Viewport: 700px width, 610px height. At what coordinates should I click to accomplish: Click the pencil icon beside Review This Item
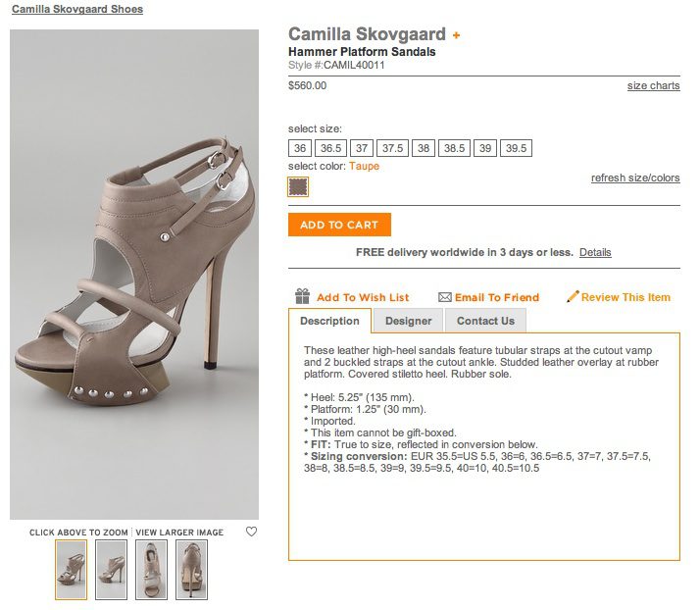pos(573,296)
